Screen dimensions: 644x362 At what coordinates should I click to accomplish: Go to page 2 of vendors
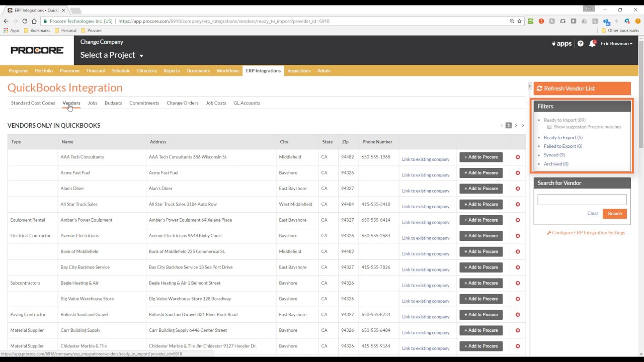[x=516, y=125]
